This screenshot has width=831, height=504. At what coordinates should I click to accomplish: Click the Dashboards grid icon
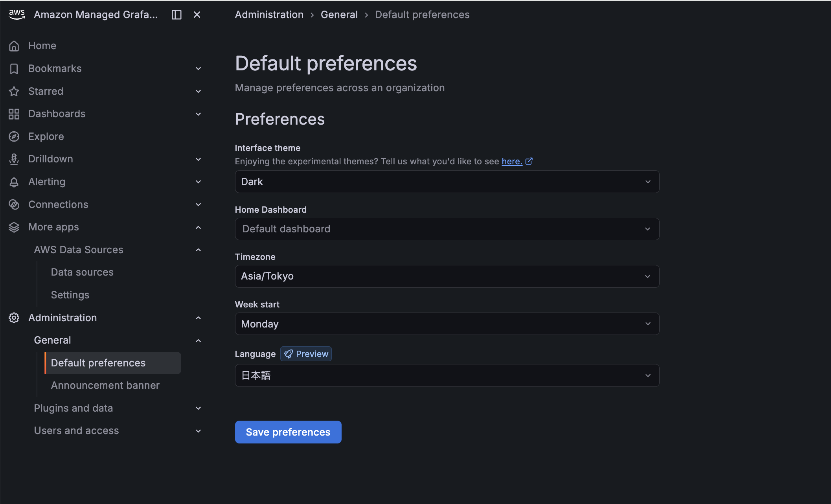14,114
